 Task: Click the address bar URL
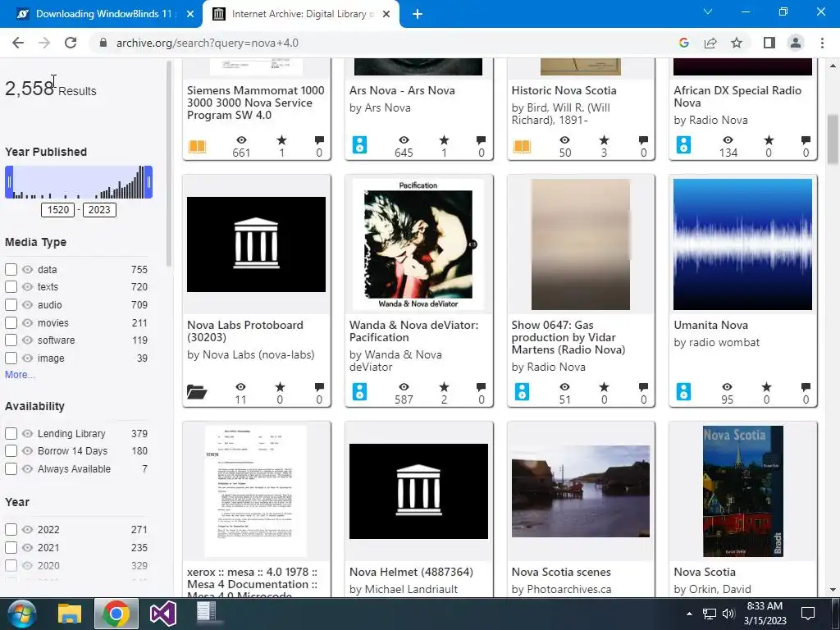pos(208,43)
